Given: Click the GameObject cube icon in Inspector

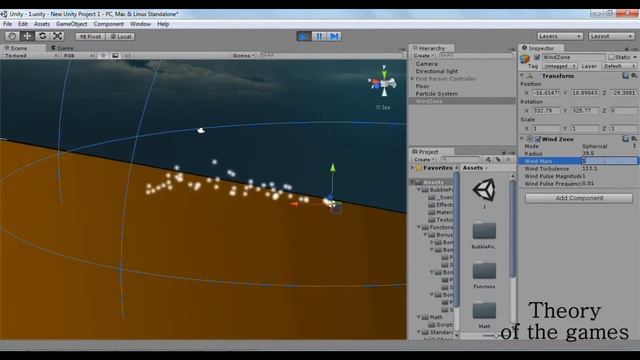Looking at the screenshot, I should [525, 60].
